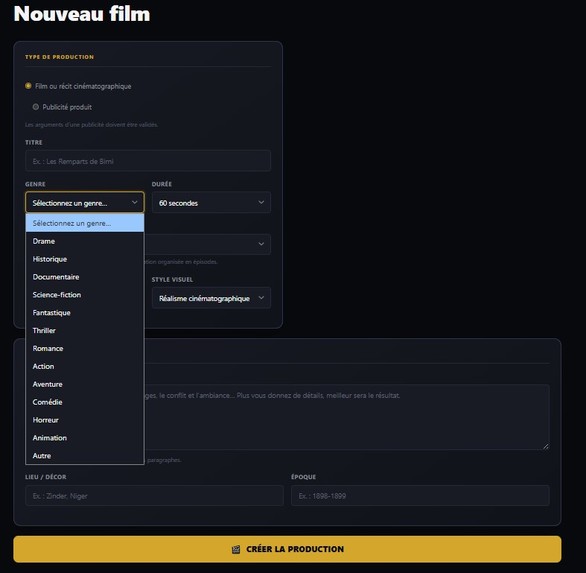Focus the Lieu / Décor input field
586x573 pixels.
coord(154,496)
